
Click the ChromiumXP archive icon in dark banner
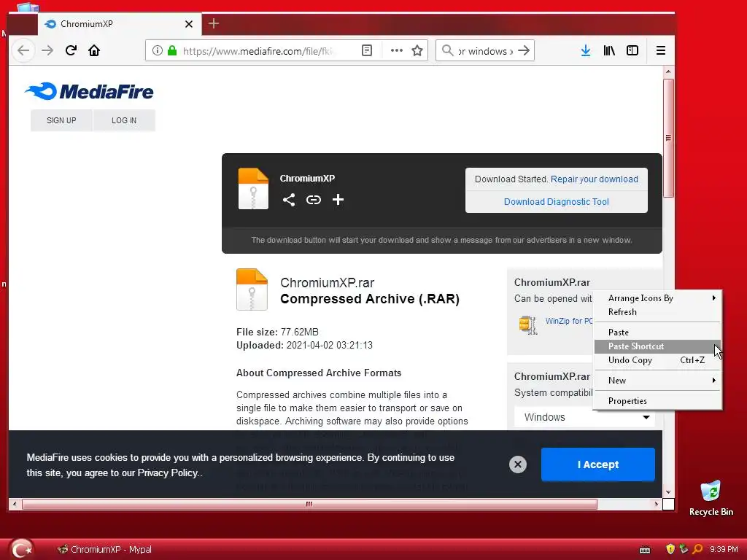(x=253, y=189)
